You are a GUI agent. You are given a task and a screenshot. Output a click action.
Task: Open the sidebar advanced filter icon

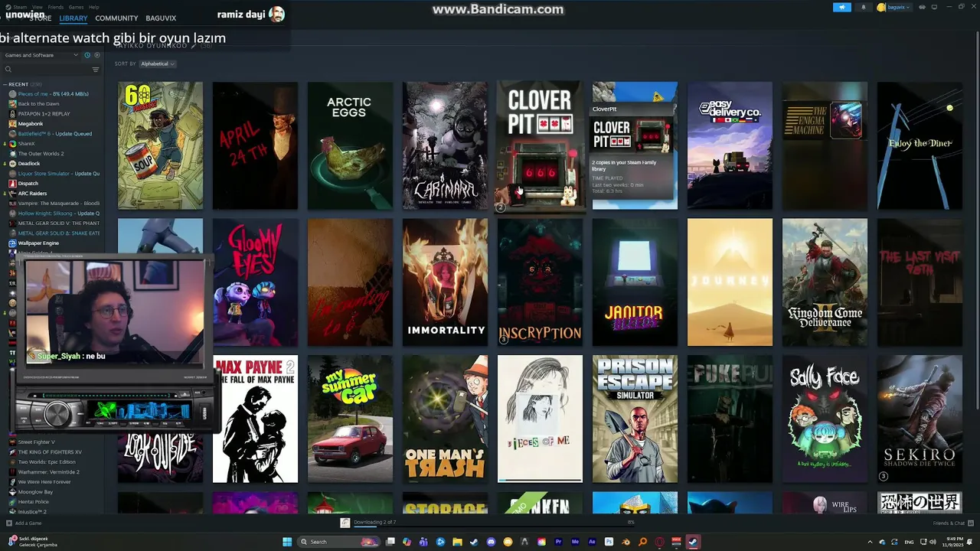click(x=96, y=70)
